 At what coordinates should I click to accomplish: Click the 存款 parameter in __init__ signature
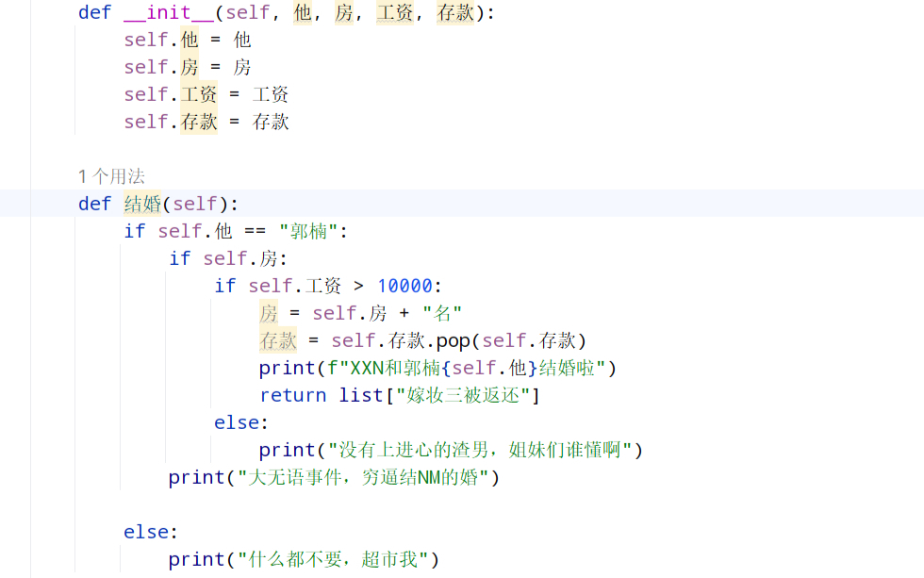[x=455, y=12]
